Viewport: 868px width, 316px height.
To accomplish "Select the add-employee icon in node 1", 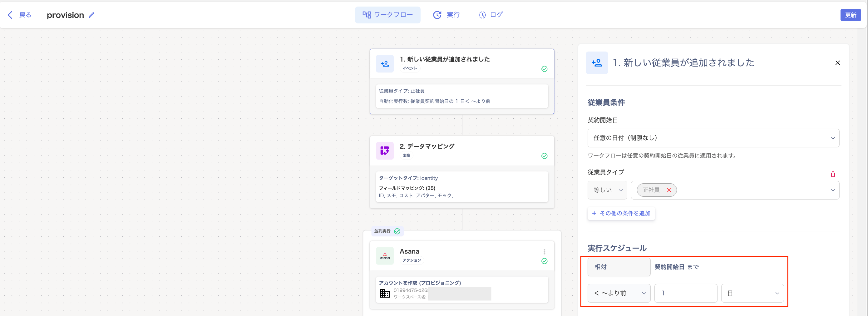I will [385, 64].
